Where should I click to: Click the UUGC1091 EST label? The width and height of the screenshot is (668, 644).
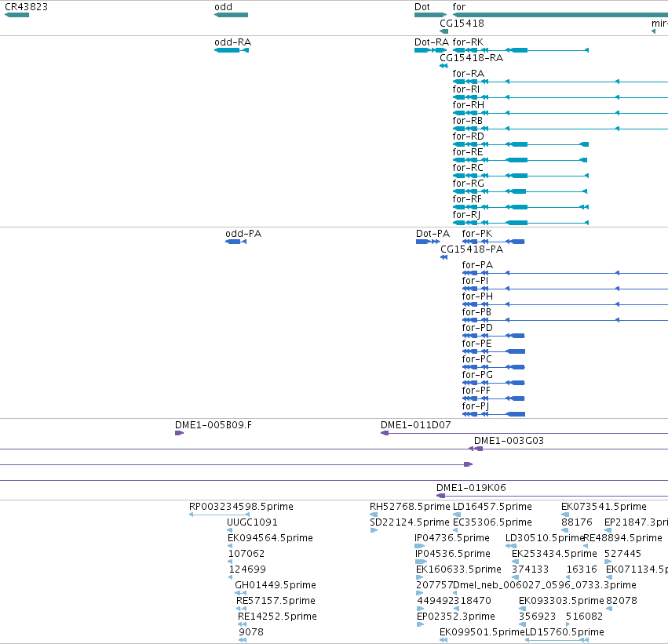pos(252,522)
